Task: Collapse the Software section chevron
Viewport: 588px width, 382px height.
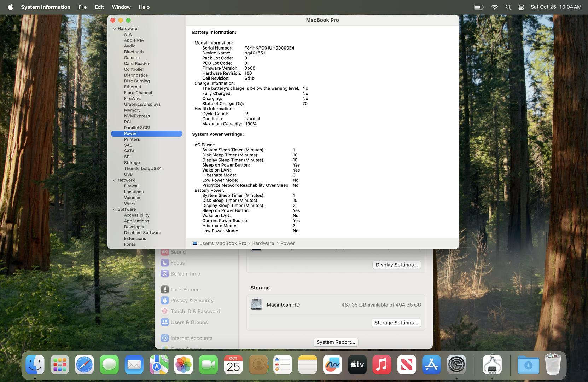Action: pos(114,209)
